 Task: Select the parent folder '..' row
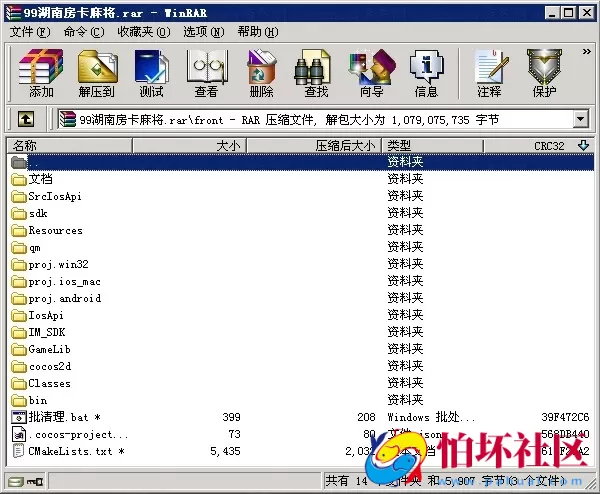coord(300,162)
